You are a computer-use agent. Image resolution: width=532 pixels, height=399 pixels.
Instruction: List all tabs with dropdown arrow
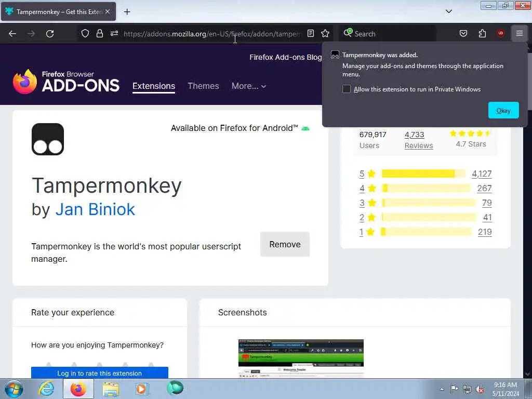448,11
